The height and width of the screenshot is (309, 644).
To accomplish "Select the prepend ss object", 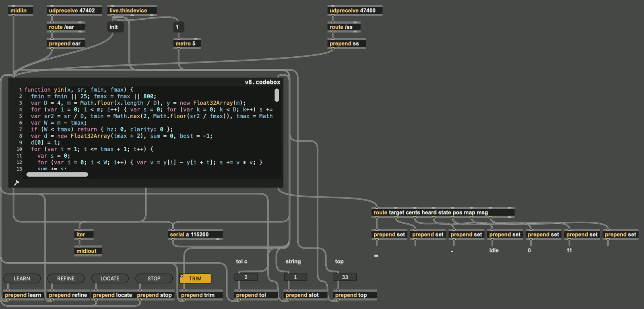I will click(x=347, y=43).
